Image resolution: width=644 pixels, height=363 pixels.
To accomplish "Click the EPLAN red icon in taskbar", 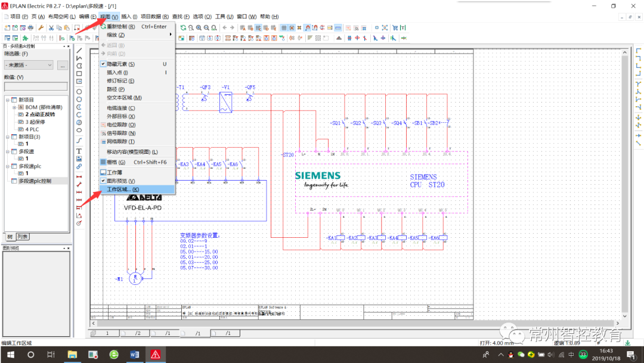I will tap(155, 355).
